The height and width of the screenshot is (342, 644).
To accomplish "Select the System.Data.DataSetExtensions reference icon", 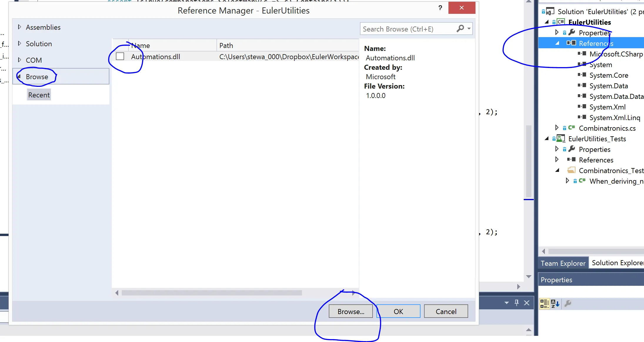I will (582, 96).
